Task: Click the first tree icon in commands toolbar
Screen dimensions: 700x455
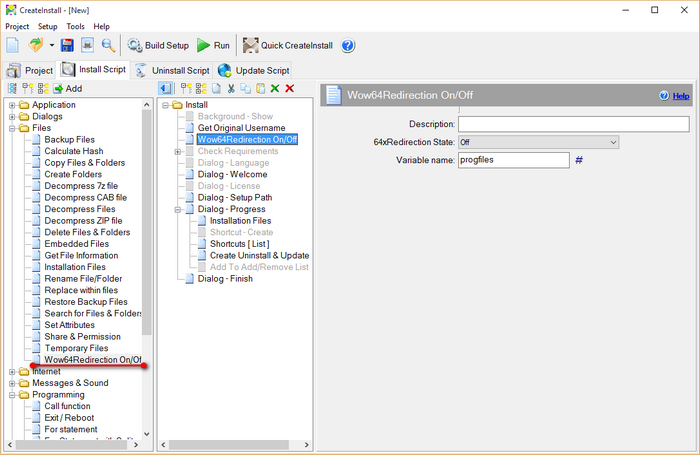Action: (12, 88)
